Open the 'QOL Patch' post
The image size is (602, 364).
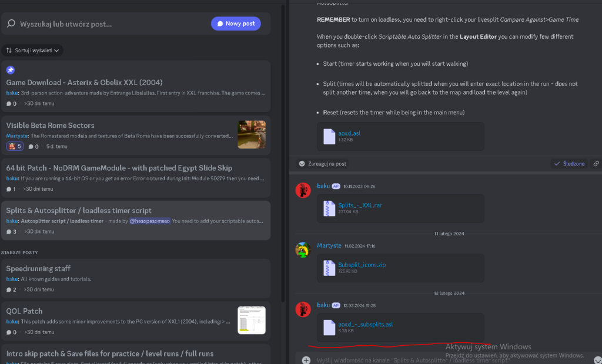(x=136, y=321)
